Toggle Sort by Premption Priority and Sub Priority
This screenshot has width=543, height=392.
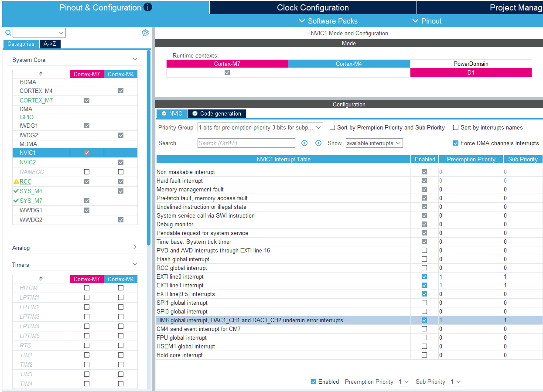click(332, 127)
